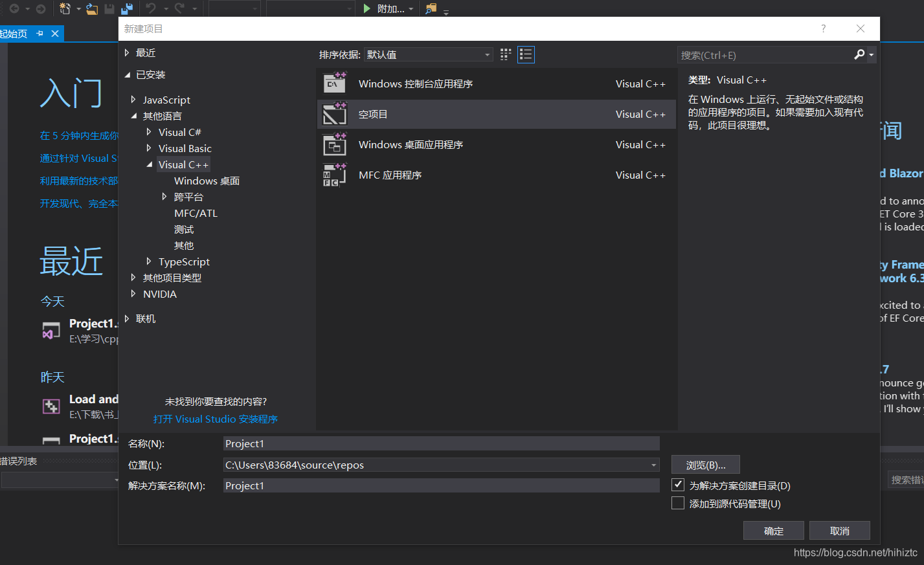Expand the Visual C# node
This screenshot has width=924, height=565.
[149, 131]
